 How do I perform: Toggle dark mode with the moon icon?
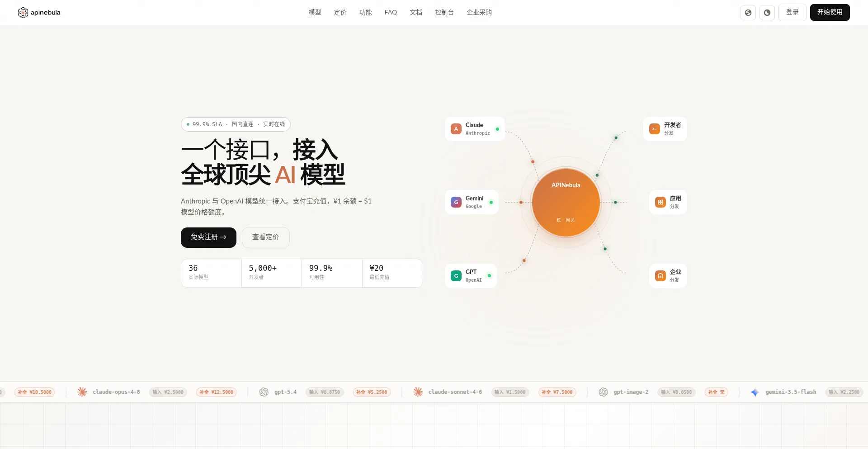pyautogui.click(x=767, y=13)
